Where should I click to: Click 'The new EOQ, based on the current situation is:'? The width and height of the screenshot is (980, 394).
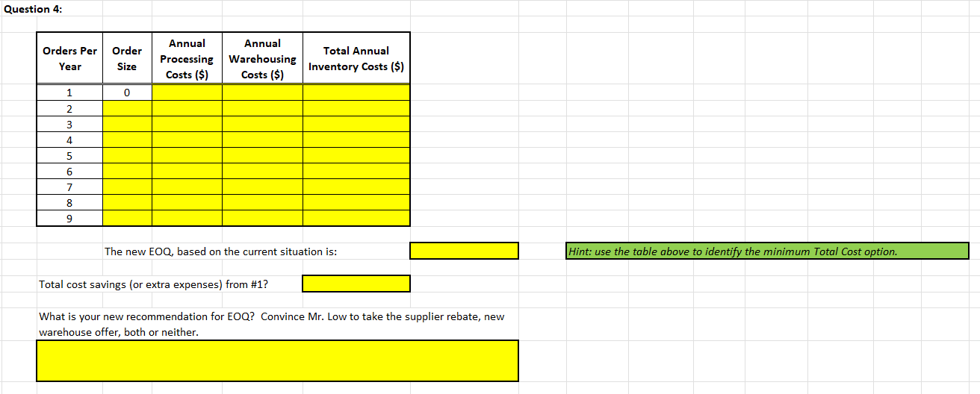point(220,251)
